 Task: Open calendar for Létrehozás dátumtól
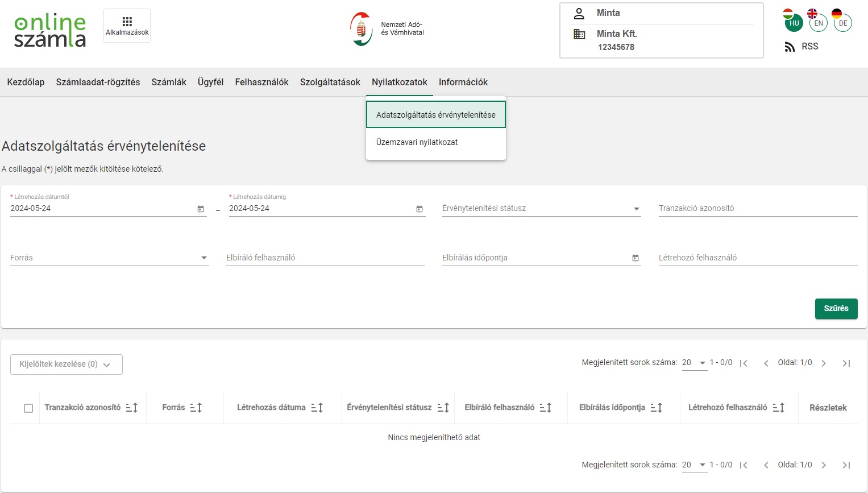tap(201, 209)
